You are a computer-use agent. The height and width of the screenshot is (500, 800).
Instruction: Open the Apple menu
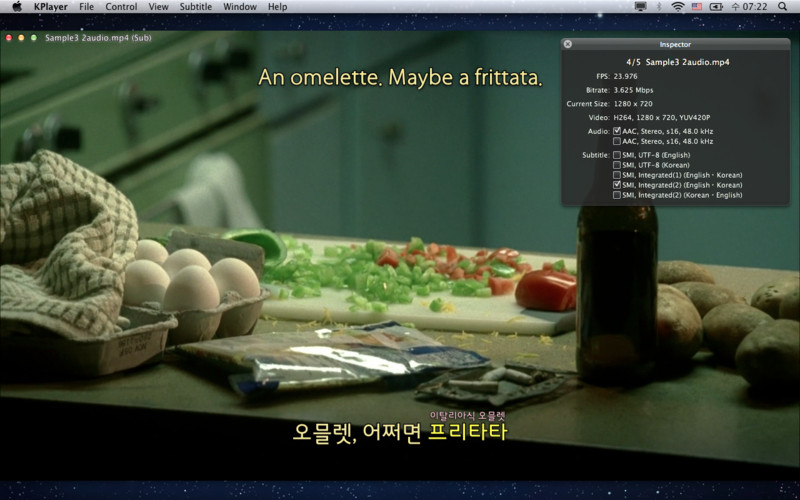click(16, 7)
